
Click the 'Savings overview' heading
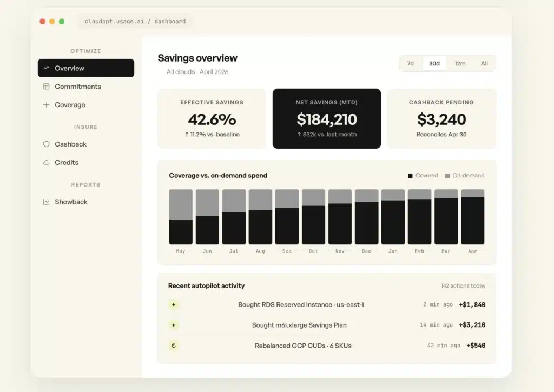tap(197, 58)
